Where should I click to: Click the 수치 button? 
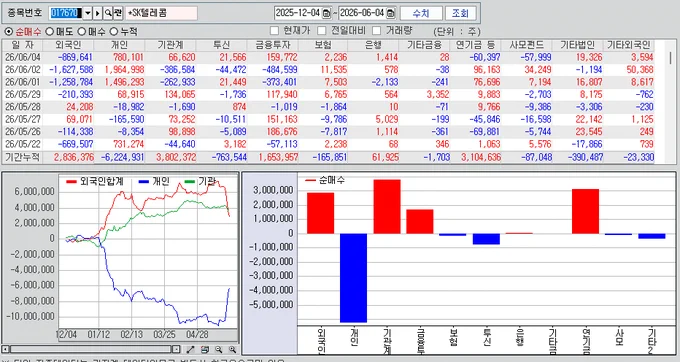[421, 13]
